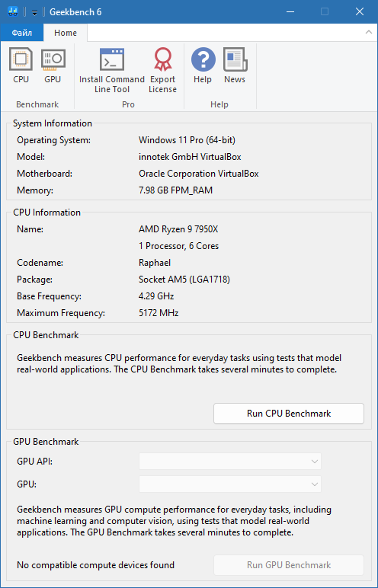Open the Help ribbon icon
The image size is (378, 588).
tap(203, 66)
